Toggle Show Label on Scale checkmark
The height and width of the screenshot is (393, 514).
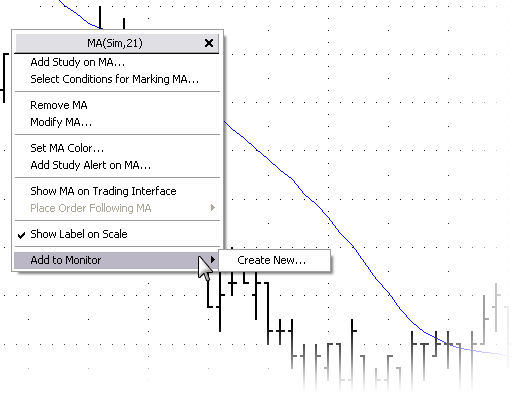coord(21,235)
